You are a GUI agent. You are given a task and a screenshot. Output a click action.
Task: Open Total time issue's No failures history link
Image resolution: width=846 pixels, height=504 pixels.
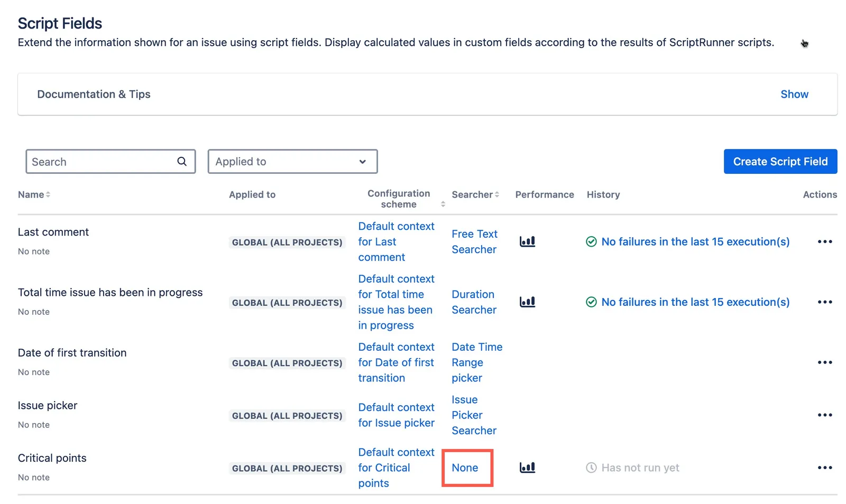(x=695, y=302)
